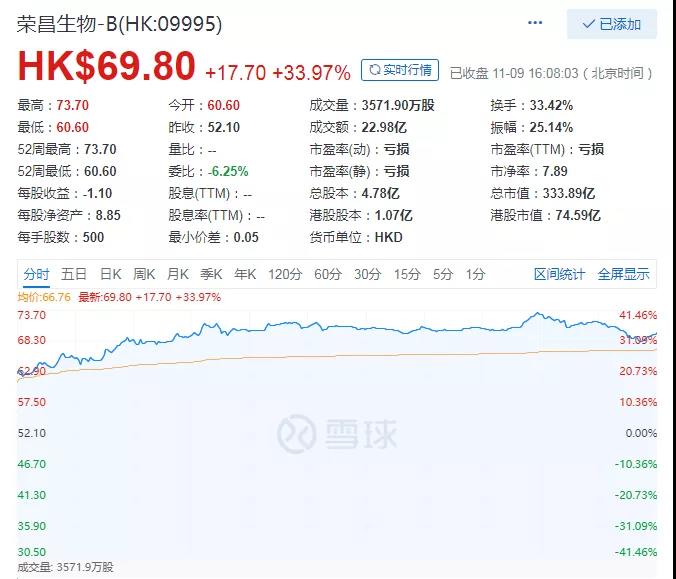
Task: Toggle the 已添加 watchlist button
Action: point(611,25)
